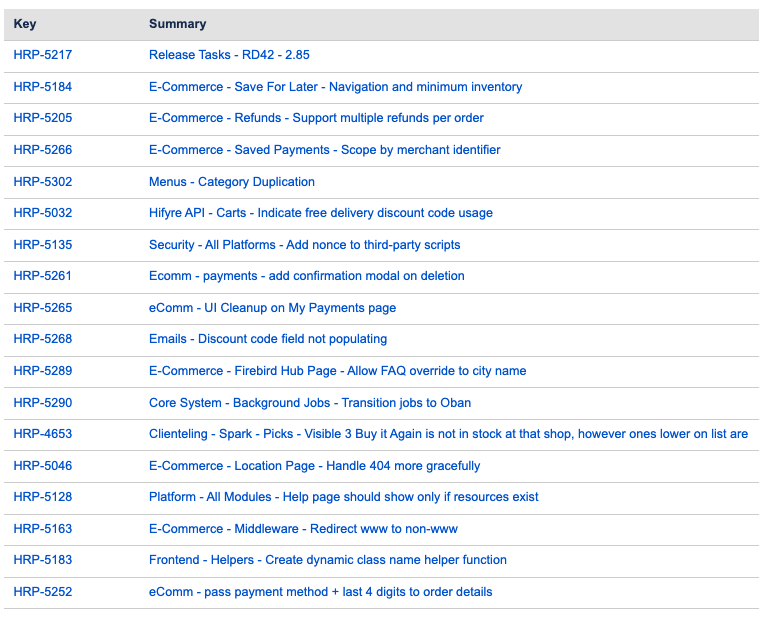
Task: Open Clienteling Spark Picks issue summary
Action: tap(448, 434)
